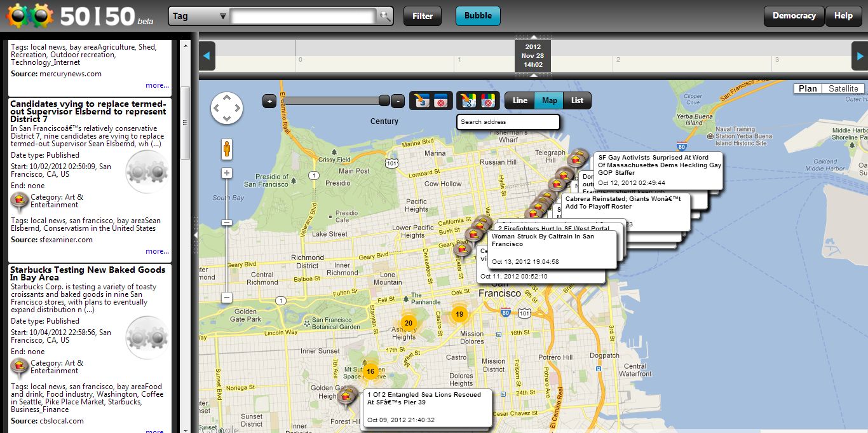The height and width of the screenshot is (433, 868).
Task: Open 2 Firefighters Hurt bubble
Action: point(553,228)
